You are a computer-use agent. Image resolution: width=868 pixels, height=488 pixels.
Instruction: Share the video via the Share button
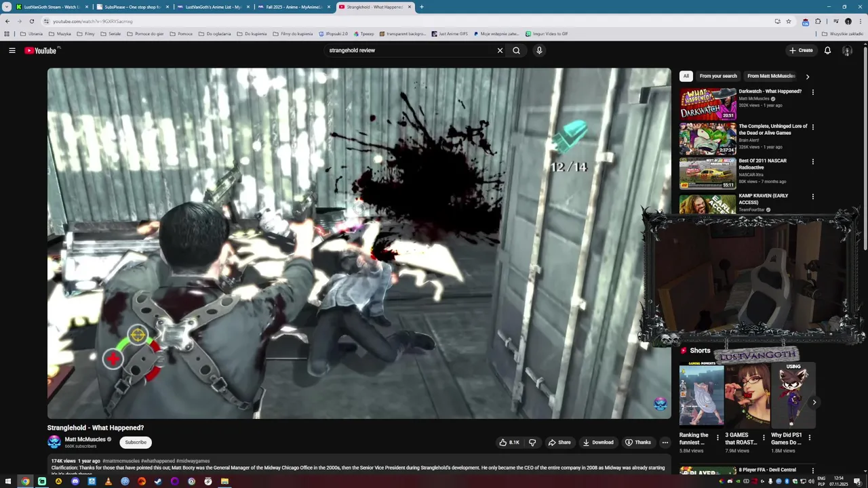pos(559,443)
